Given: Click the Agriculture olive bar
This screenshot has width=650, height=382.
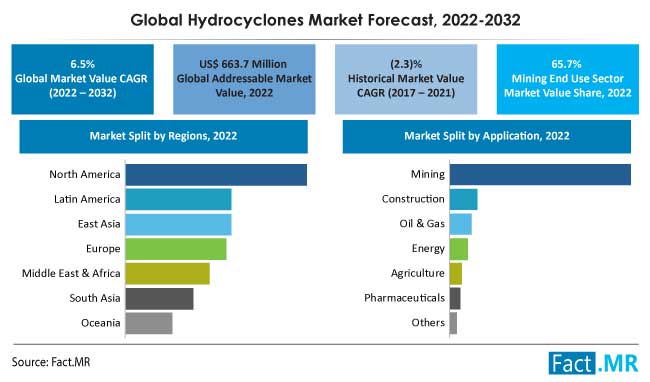Looking at the screenshot, I should (x=456, y=273).
